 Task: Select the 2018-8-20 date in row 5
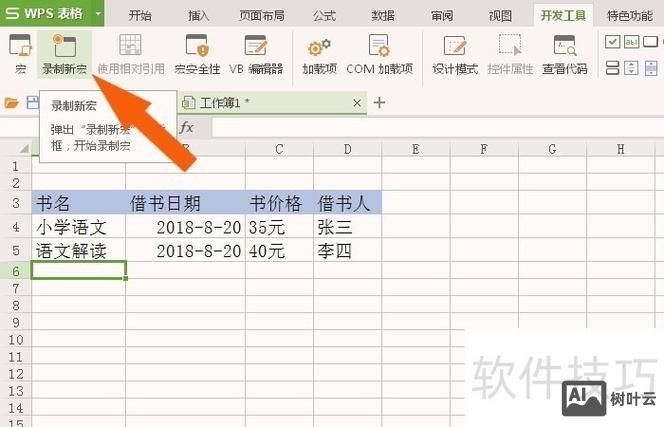click(185, 250)
